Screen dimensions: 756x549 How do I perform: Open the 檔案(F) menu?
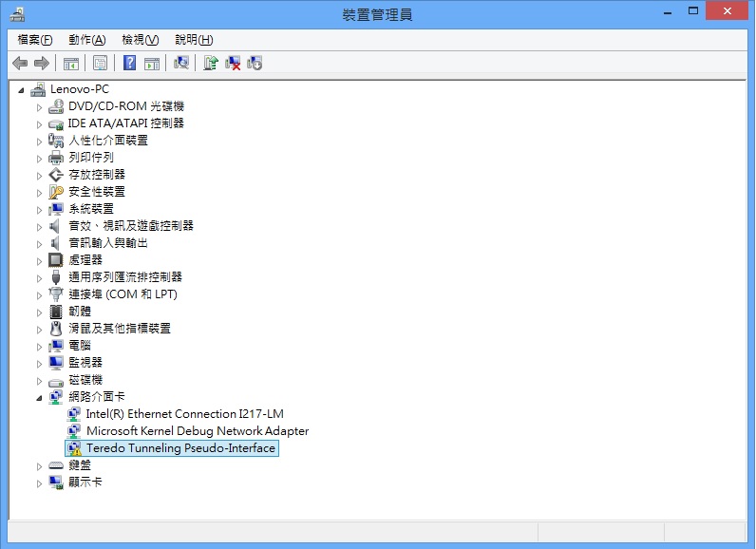35,40
